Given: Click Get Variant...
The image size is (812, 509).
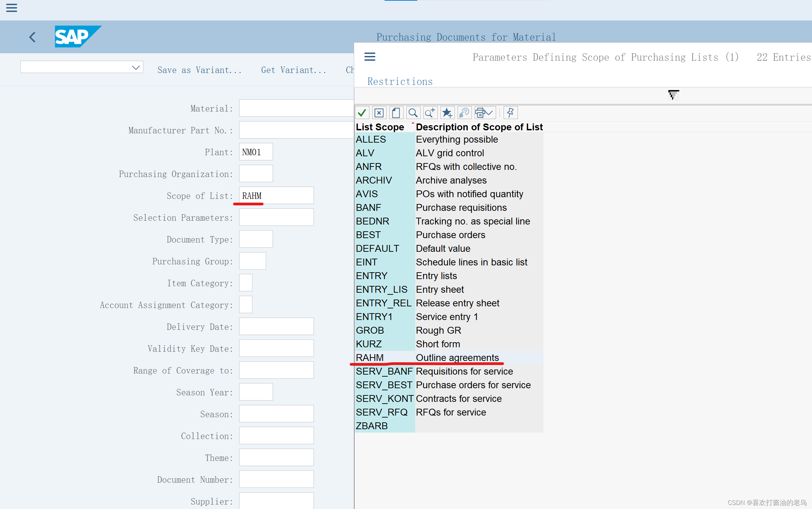Looking at the screenshot, I should tap(293, 70).
